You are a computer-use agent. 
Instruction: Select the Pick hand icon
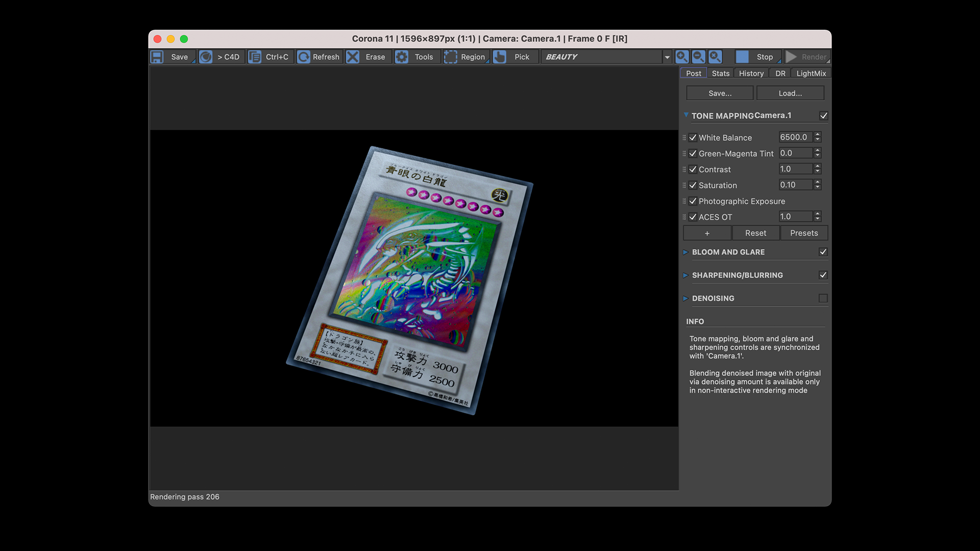499,57
